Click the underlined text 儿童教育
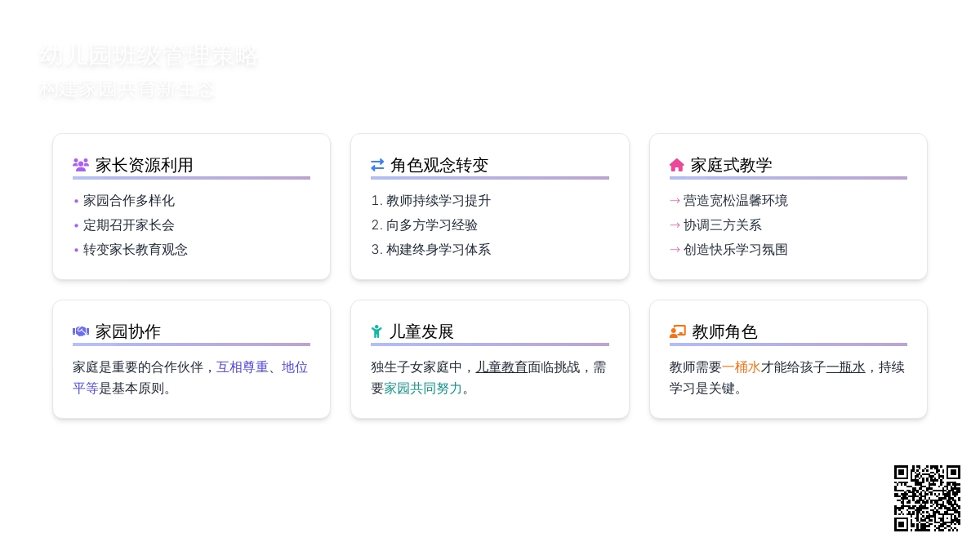Screen dimensions: 980x551 pos(501,367)
